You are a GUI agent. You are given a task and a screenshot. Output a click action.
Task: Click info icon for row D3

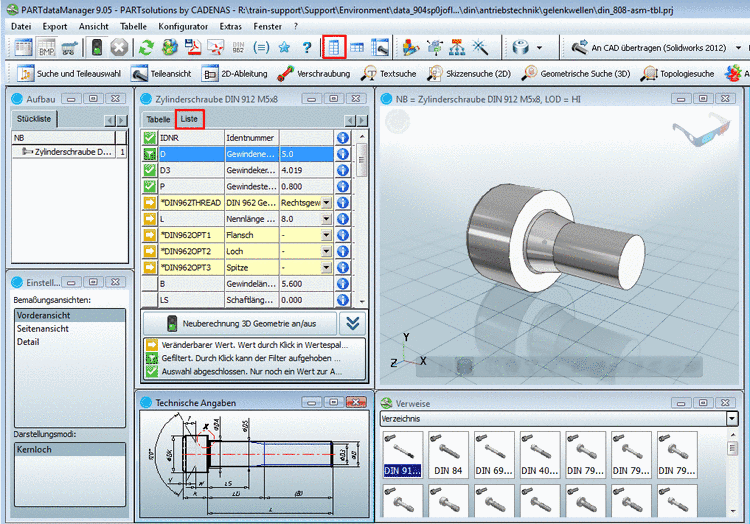coord(342,170)
